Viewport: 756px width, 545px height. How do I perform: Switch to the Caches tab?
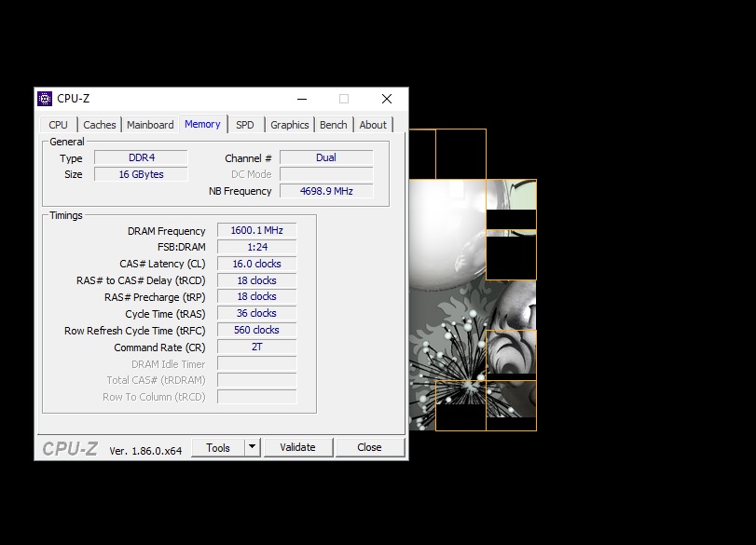click(100, 125)
